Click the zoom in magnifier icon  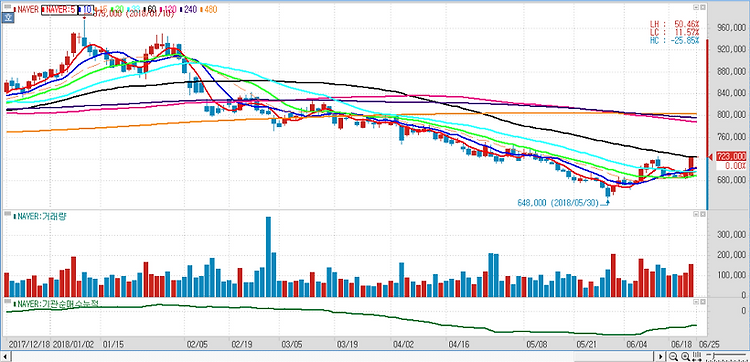pyautogui.click(x=685, y=356)
